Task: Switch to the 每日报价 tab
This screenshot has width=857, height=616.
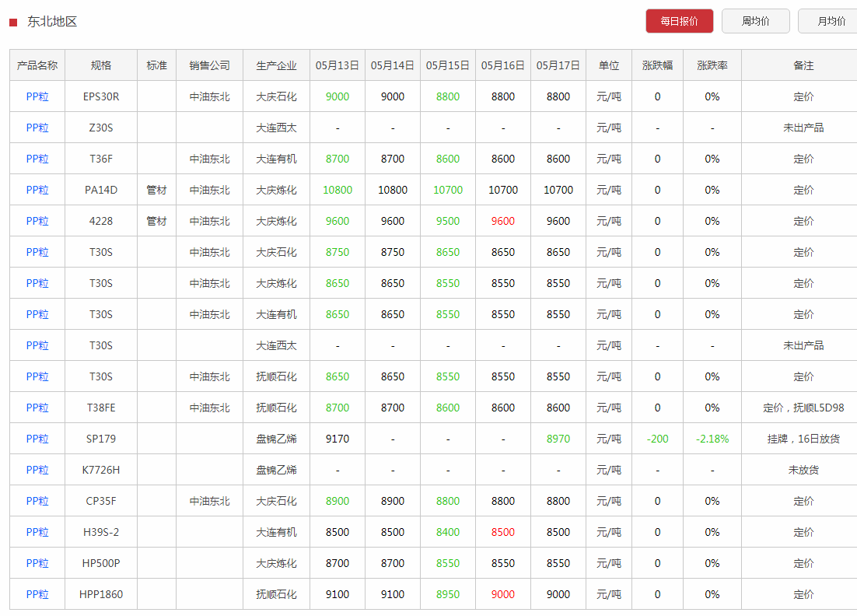Action: (x=680, y=21)
